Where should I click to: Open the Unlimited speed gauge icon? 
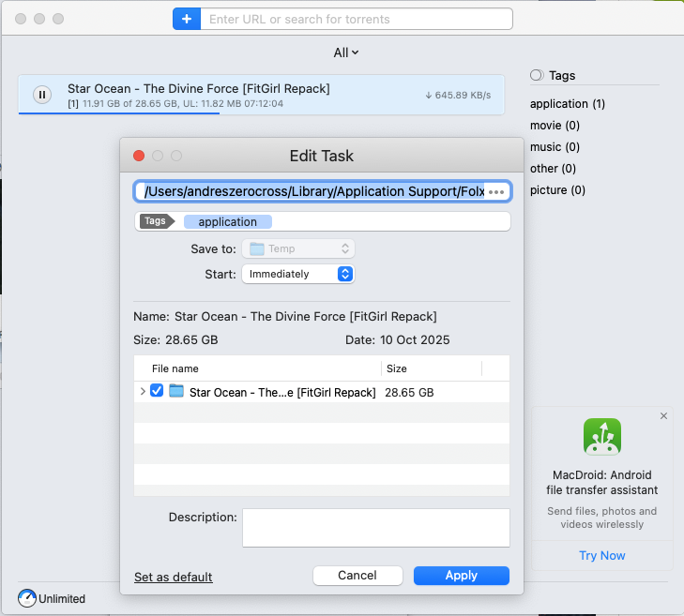pyautogui.click(x=27, y=598)
